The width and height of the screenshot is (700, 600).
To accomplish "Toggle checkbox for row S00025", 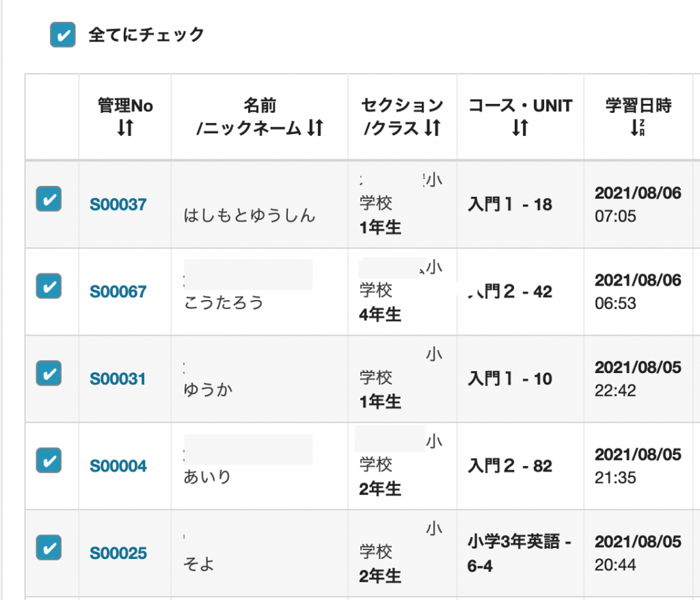I will pos(49,547).
